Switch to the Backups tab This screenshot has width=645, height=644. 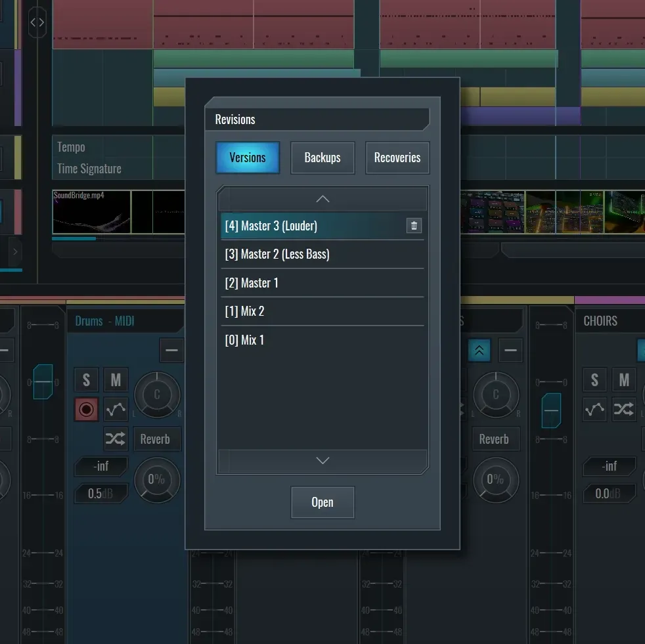[x=322, y=158]
